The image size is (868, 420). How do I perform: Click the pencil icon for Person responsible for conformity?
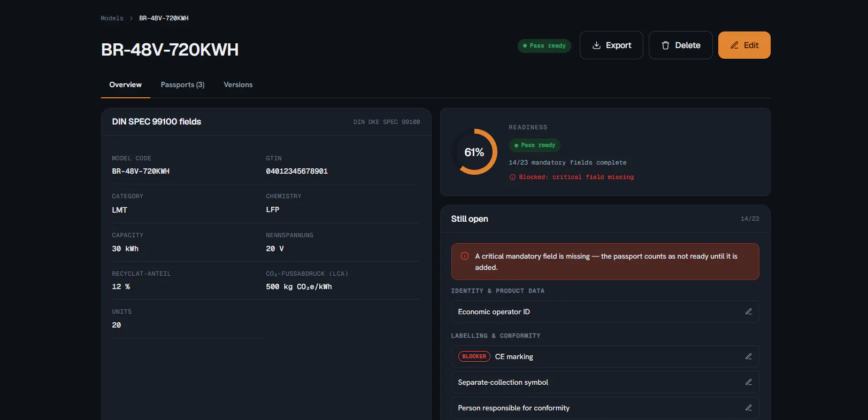749,408
